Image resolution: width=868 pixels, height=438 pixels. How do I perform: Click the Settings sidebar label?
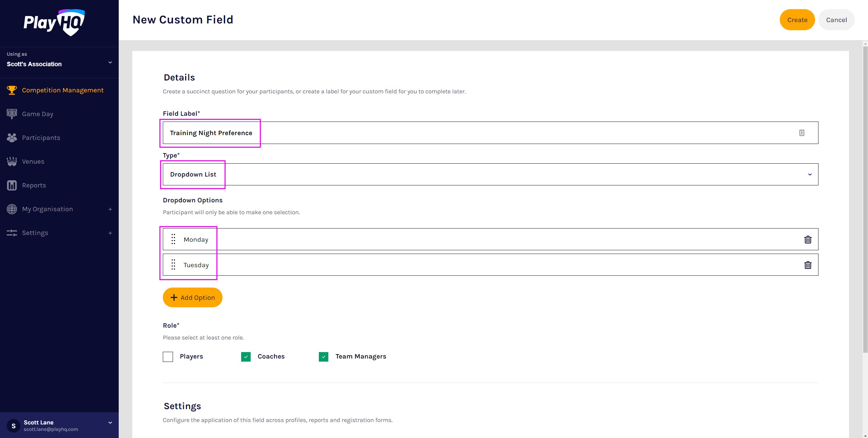[x=35, y=233]
